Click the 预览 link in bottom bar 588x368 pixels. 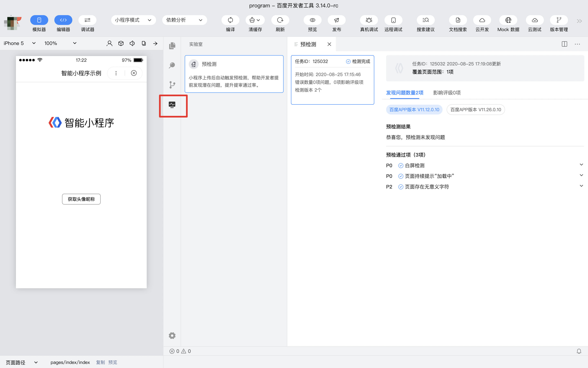coord(113,362)
